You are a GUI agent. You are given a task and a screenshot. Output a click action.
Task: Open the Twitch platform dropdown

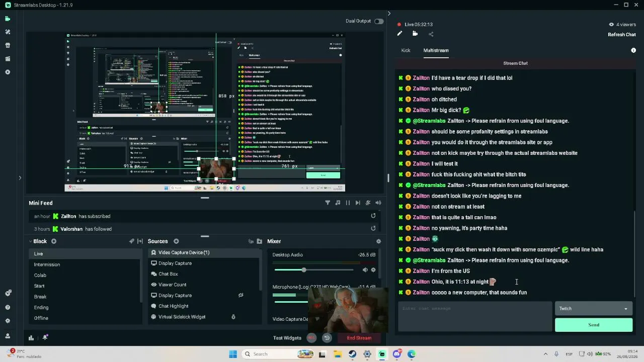(594, 309)
